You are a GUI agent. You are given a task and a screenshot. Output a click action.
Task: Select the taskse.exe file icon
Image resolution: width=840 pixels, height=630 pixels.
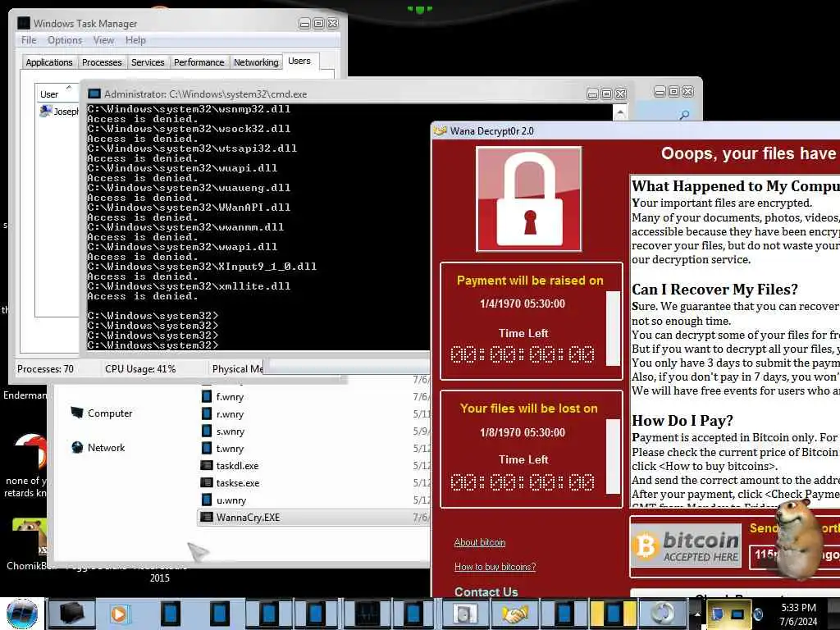click(x=206, y=482)
